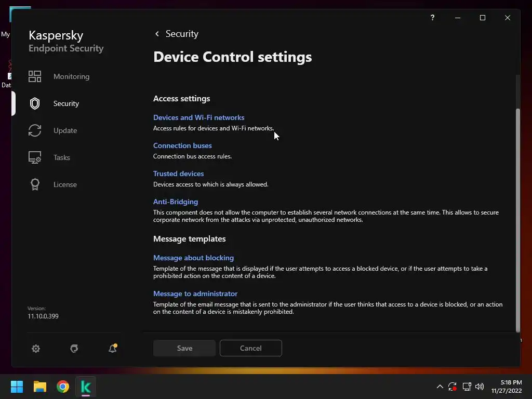The image size is (532, 399).
Task: Open the Trusted devices link
Action: pyautogui.click(x=178, y=174)
